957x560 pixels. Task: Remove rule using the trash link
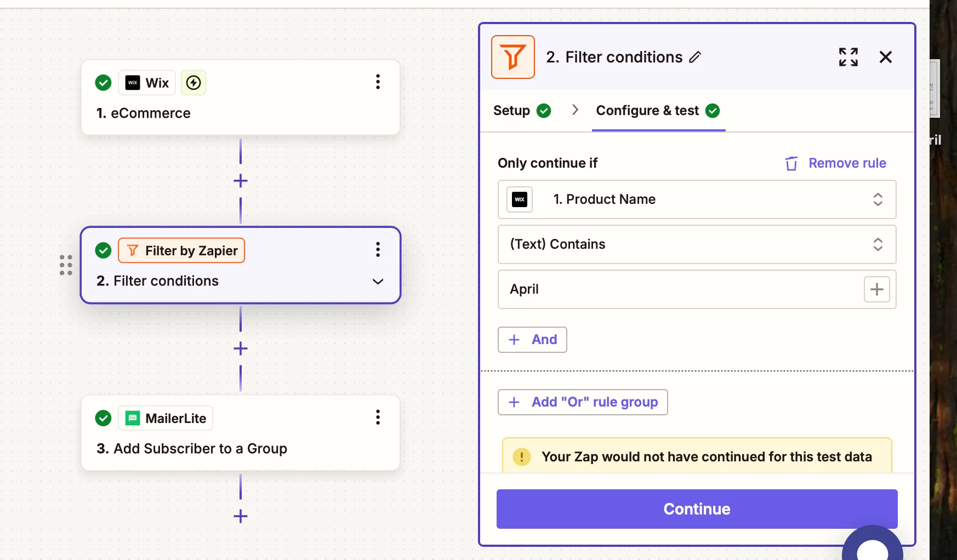(836, 163)
